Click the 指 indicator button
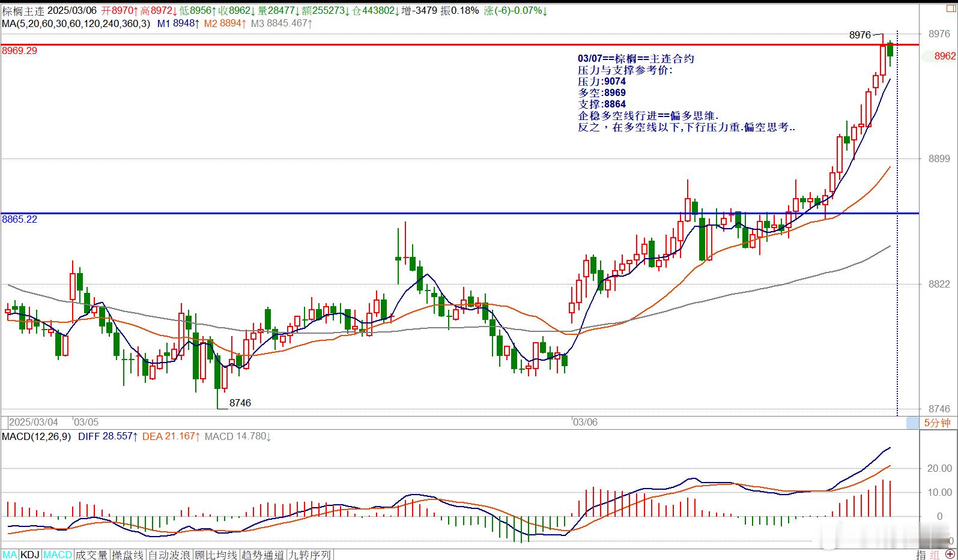The image size is (958, 560). tap(921, 555)
